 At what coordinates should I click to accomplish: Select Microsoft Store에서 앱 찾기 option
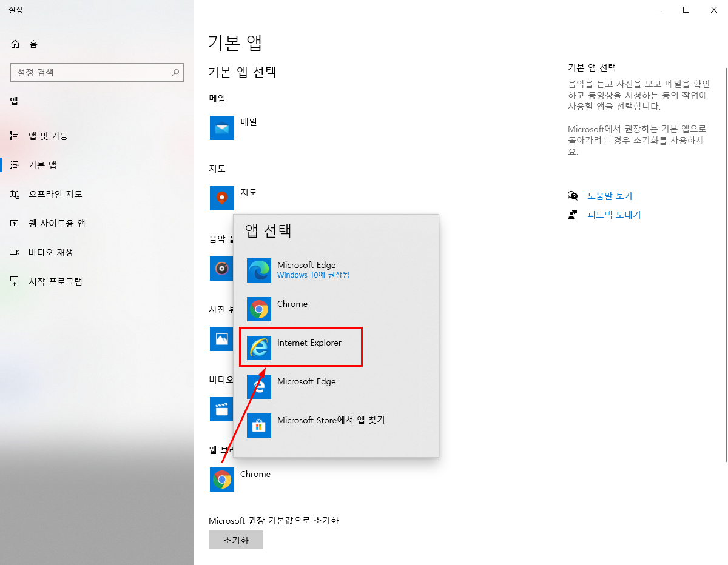click(x=336, y=426)
